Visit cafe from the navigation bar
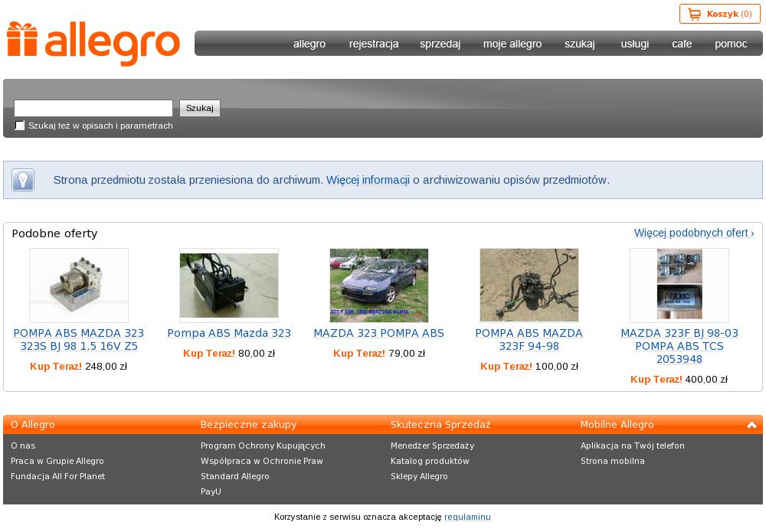This screenshot has width=766, height=532. click(x=682, y=44)
